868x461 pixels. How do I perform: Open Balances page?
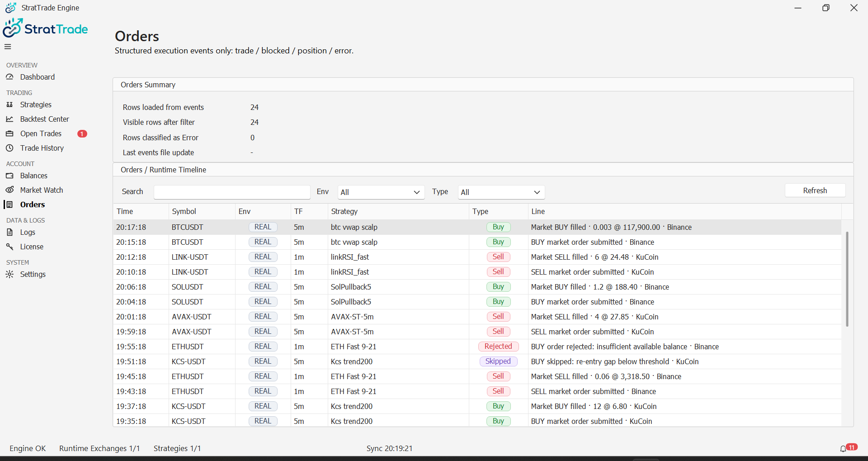[x=34, y=176]
